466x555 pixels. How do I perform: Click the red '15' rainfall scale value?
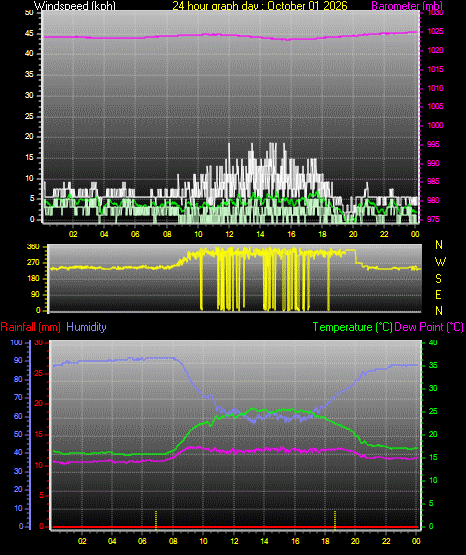click(x=39, y=434)
